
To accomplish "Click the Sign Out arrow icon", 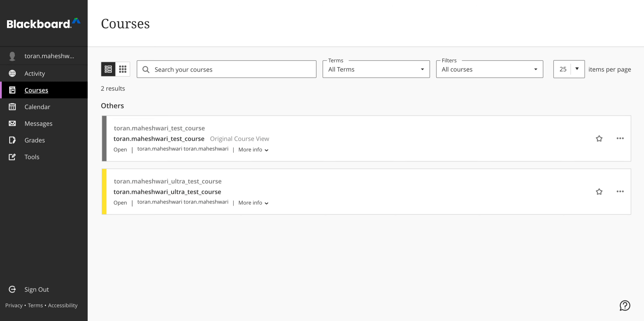I will [12, 289].
